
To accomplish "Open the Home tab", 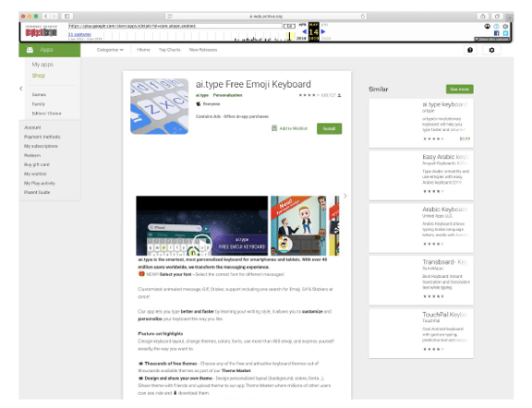I will [143, 50].
